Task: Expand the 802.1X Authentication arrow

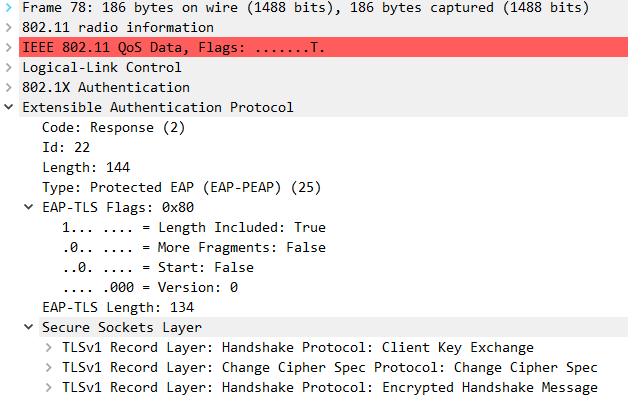Action: coord(10,87)
